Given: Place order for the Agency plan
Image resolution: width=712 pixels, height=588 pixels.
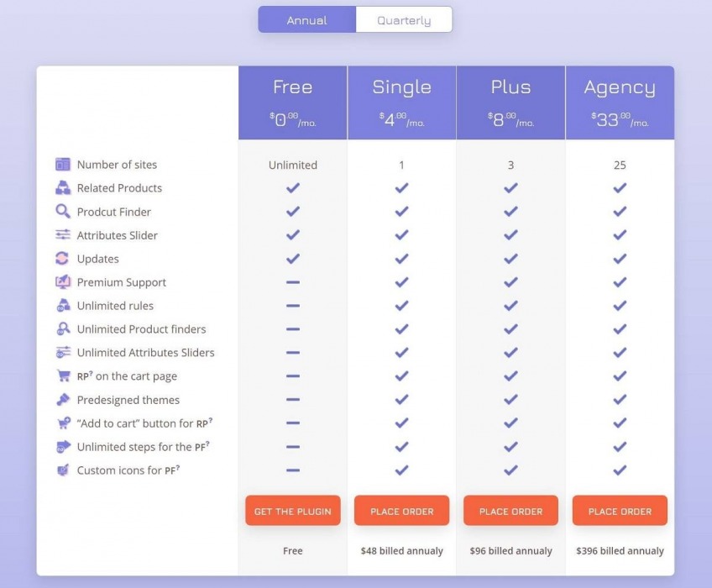Looking at the screenshot, I should click(620, 511).
